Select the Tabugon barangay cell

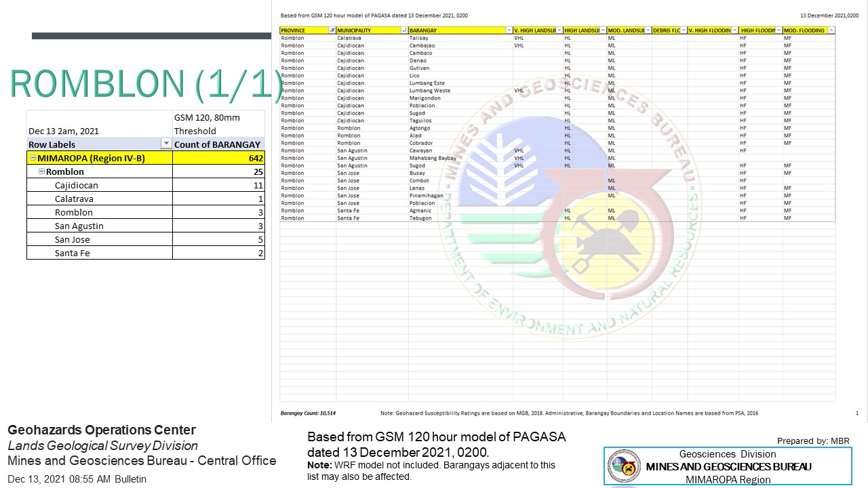(460, 218)
